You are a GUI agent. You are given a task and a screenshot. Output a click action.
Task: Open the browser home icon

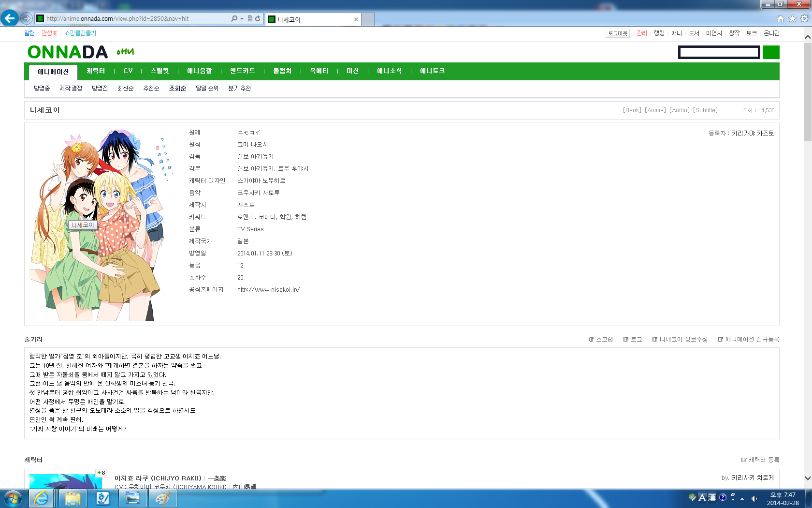pos(780,18)
